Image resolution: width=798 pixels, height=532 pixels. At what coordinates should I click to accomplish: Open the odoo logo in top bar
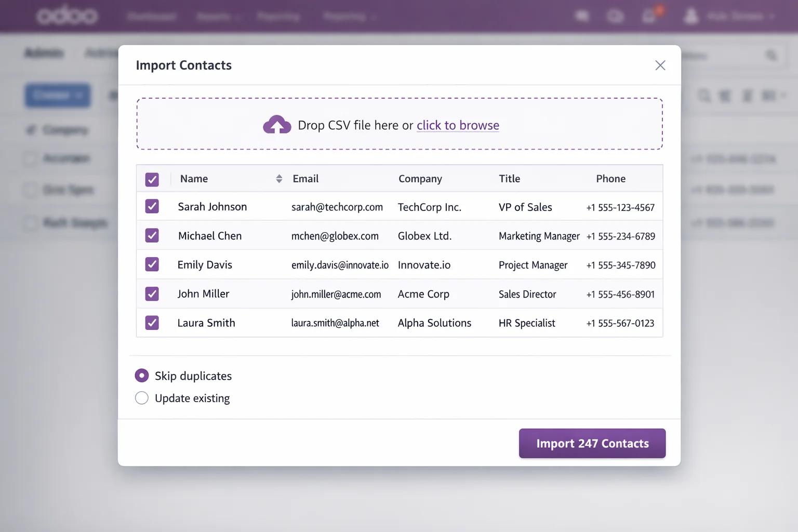[x=67, y=16]
